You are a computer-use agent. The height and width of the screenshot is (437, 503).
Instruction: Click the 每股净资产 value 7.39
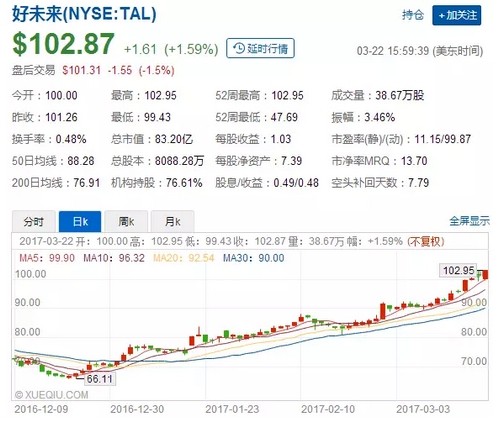pyautogui.click(x=291, y=161)
